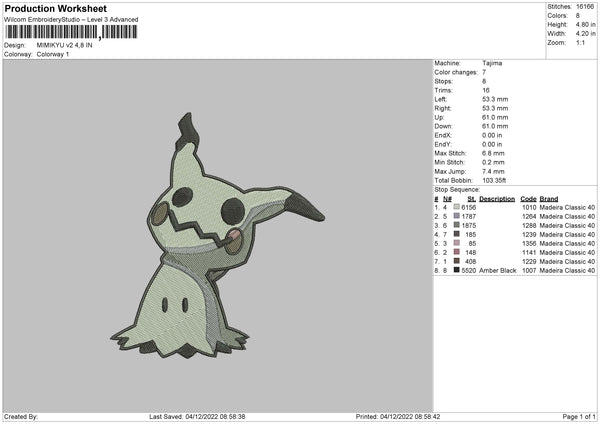Click the pink swatch beside stitch count 85
This screenshot has width=600, height=424.
(x=456, y=243)
